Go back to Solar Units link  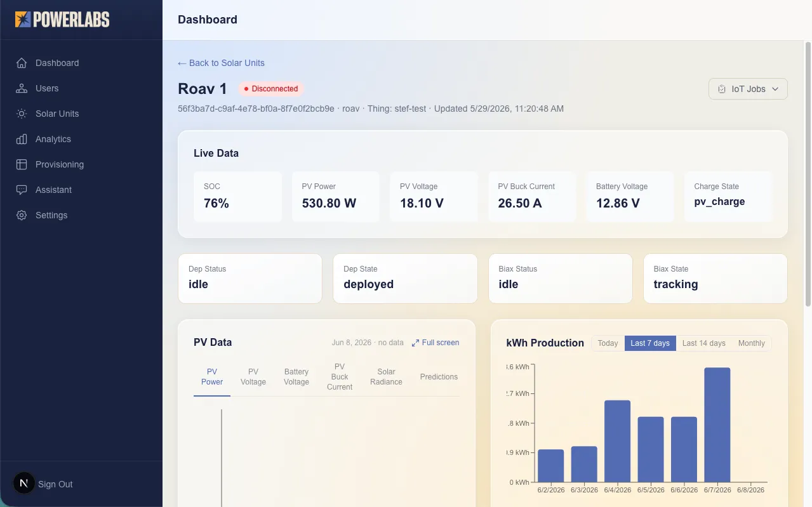[221, 63]
